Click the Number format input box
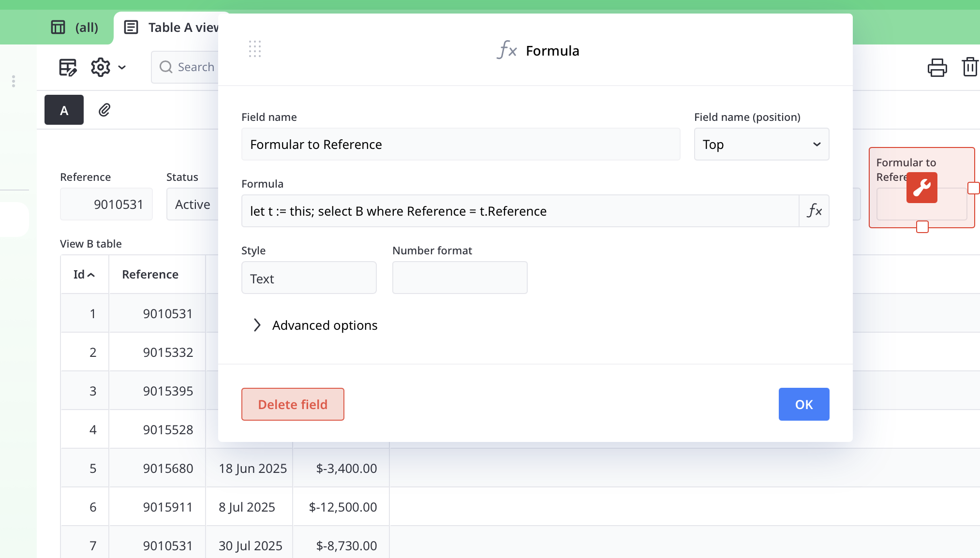The image size is (980, 558). coord(460,278)
